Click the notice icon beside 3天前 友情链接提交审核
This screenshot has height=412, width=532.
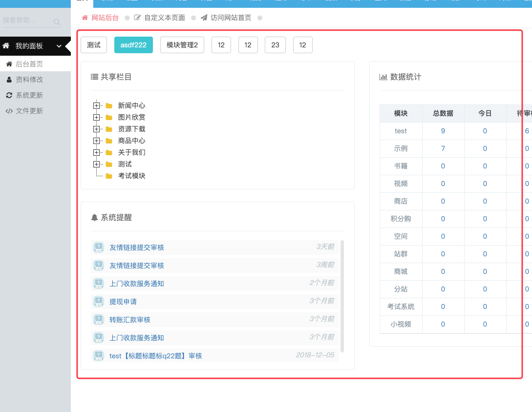tap(99, 247)
